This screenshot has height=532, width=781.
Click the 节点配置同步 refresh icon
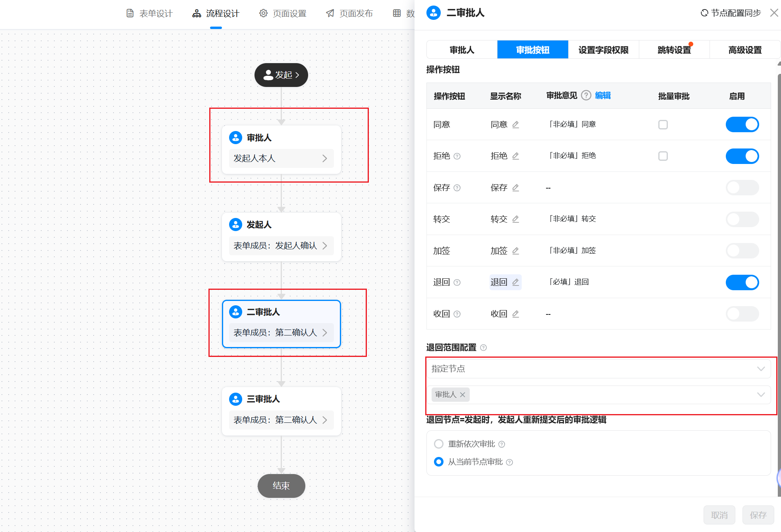tap(704, 13)
